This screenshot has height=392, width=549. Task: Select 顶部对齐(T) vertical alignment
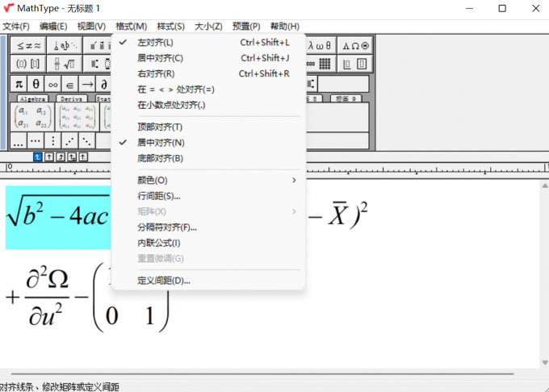pos(208,127)
